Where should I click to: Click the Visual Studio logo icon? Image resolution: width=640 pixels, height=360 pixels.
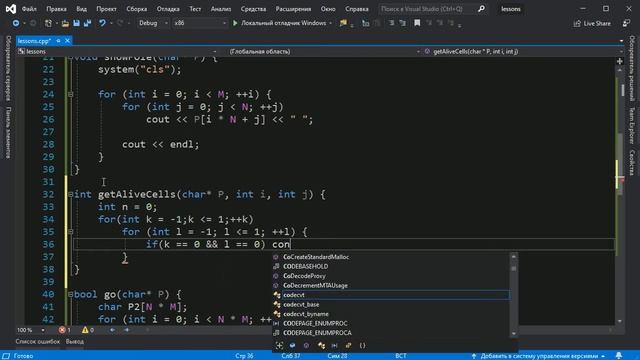pos(11,9)
